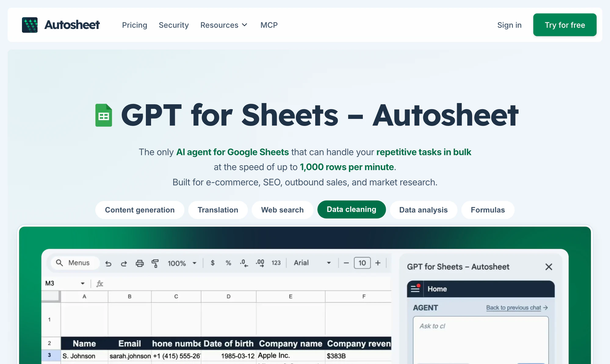Click decrease decimal places icon

tap(244, 263)
